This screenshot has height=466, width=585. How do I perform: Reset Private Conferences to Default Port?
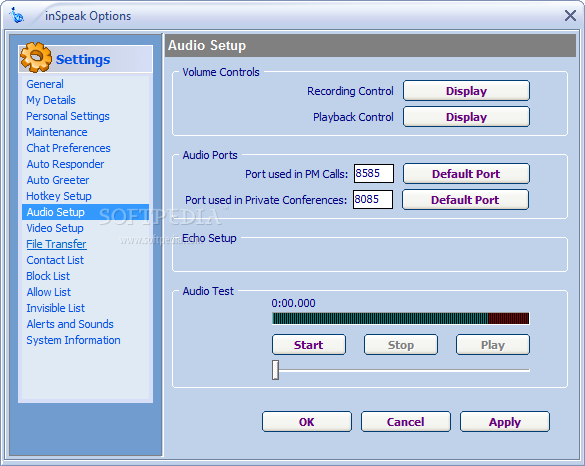point(465,200)
